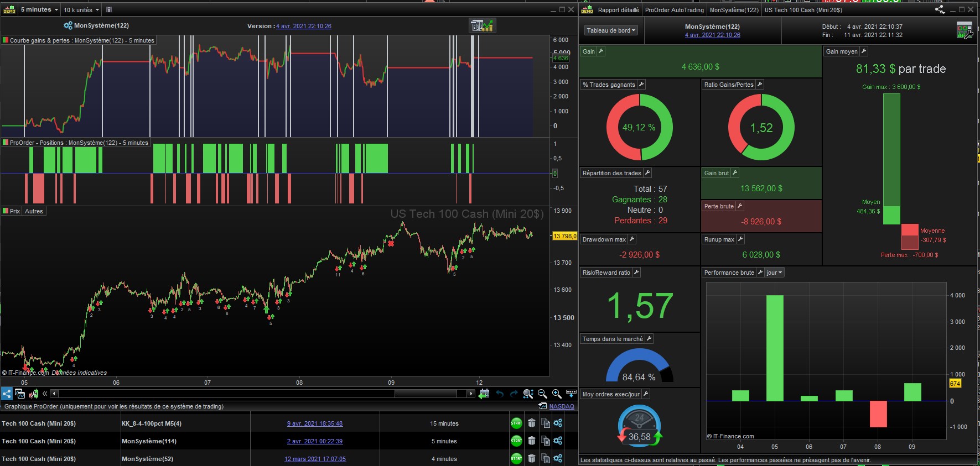Screen dimensions: 980x466
Task: Delete the MonSystème(114) strategy with trash icon
Action: 531,441
